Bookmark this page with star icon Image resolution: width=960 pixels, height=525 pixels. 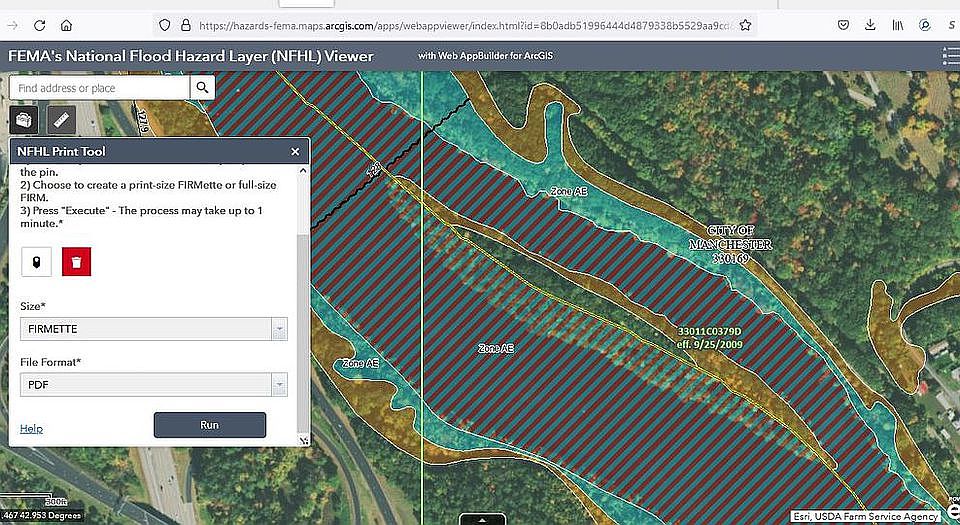(745, 25)
